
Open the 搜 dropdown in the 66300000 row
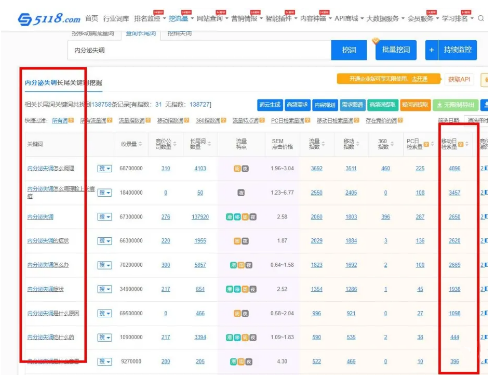(x=104, y=241)
